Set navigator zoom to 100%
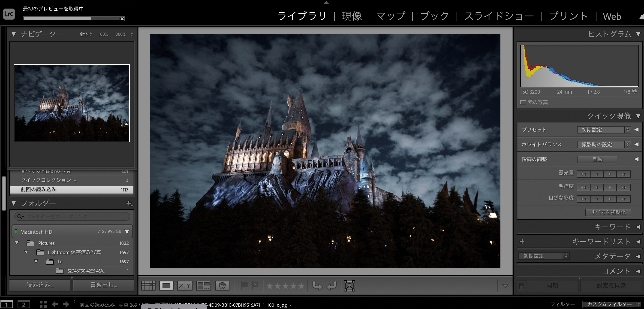This screenshot has width=644, height=309. coord(103,34)
